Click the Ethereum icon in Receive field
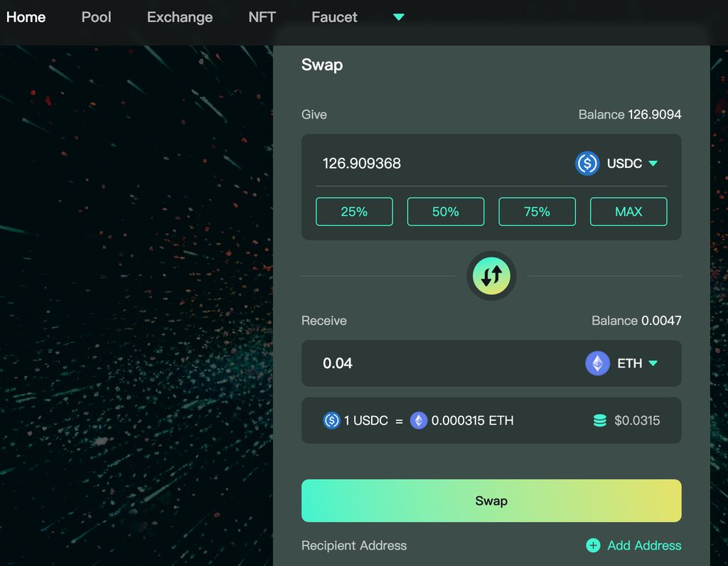 (x=597, y=363)
